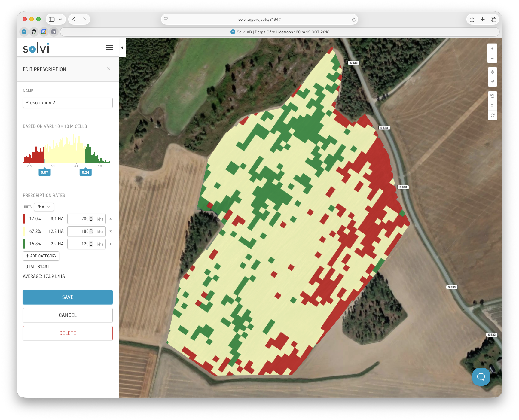This screenshot has height=420, width=519.
Task: Open the L/HA units dropdown
Action: tap(44, 207)
